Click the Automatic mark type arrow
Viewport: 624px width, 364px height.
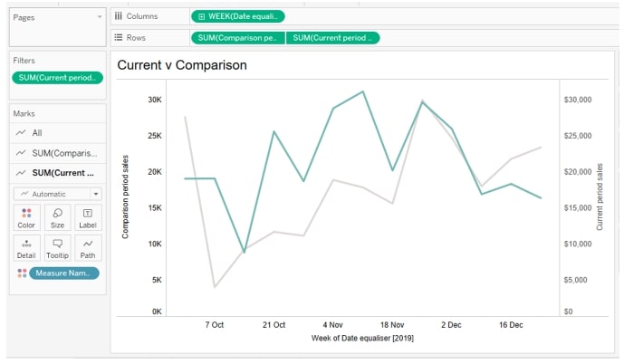pyautogui.click(x=96, y=194)
